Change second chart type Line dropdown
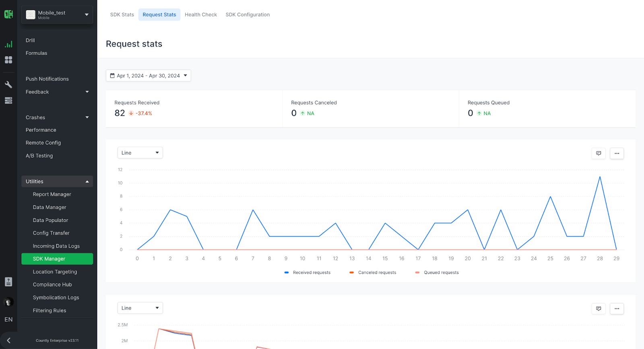 point(140,308)
